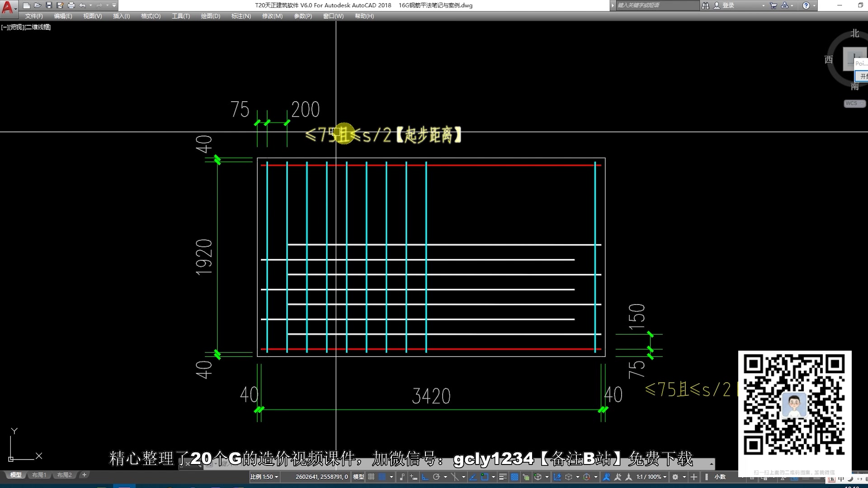Image resolution: width=868 pixels, height=488 pixels.
Task: Click the WCS coordinate system button
Action: click(854, 103)
